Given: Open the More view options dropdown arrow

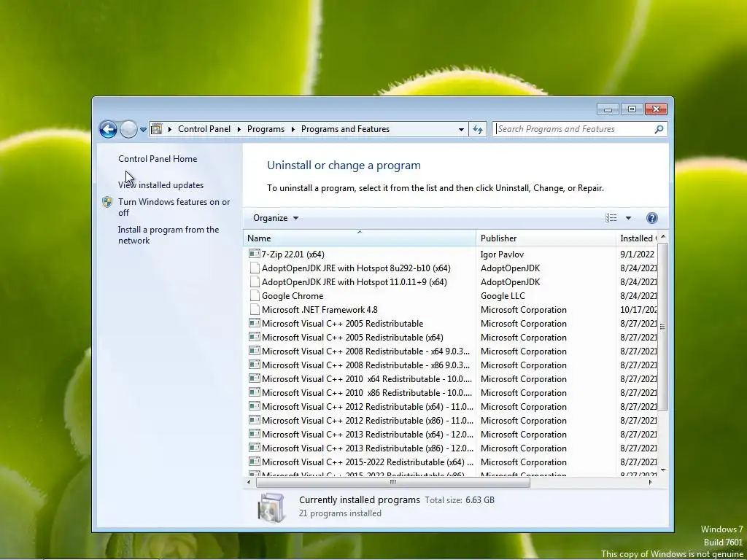Looking at the screenshot, I should pyautogui.click(x=628, y=218).
